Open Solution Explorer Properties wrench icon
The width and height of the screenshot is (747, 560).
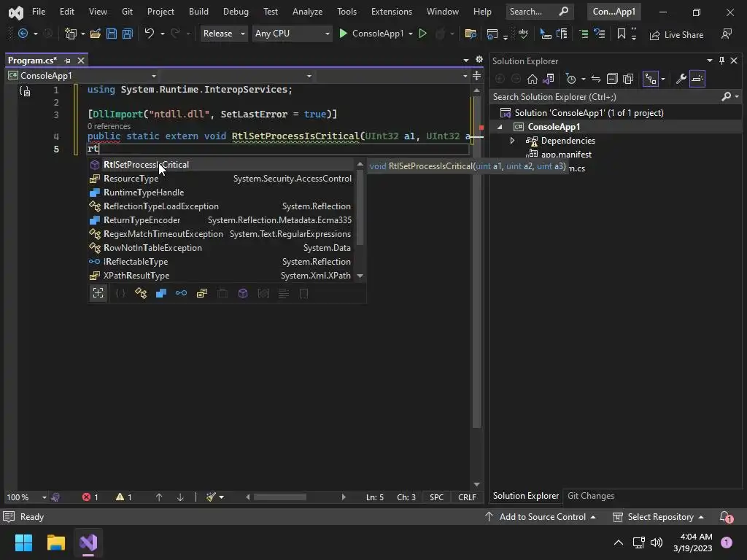tap(681, 79)
